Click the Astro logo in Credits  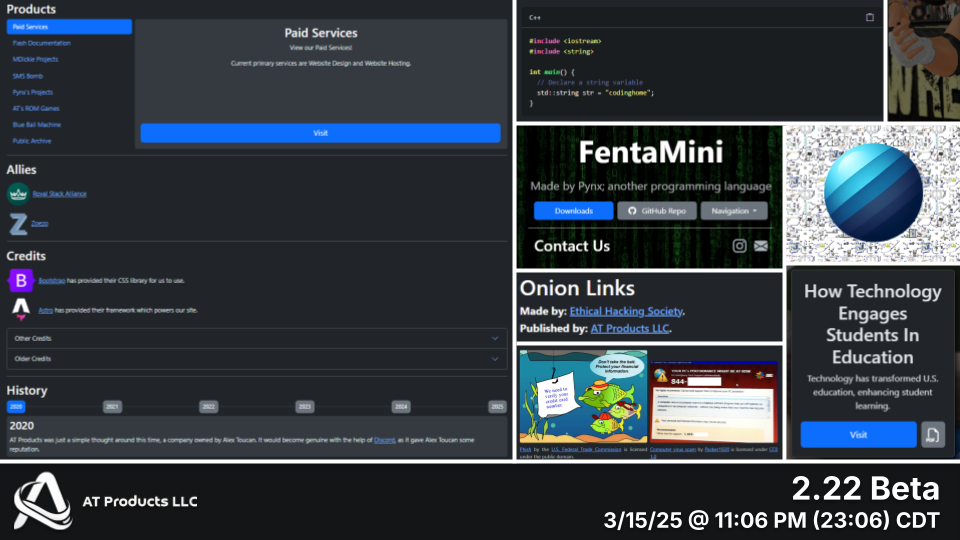pyautogui.click(x=21, y=310)
